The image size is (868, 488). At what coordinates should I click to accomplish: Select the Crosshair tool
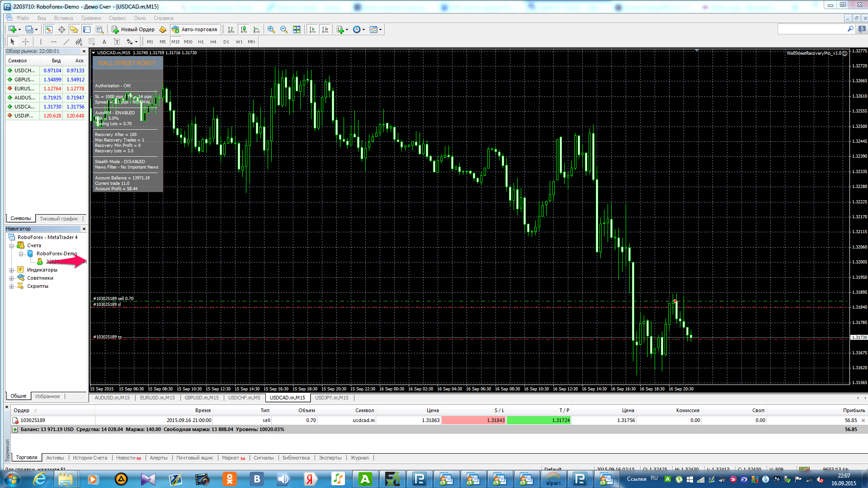tap(26, 42)
